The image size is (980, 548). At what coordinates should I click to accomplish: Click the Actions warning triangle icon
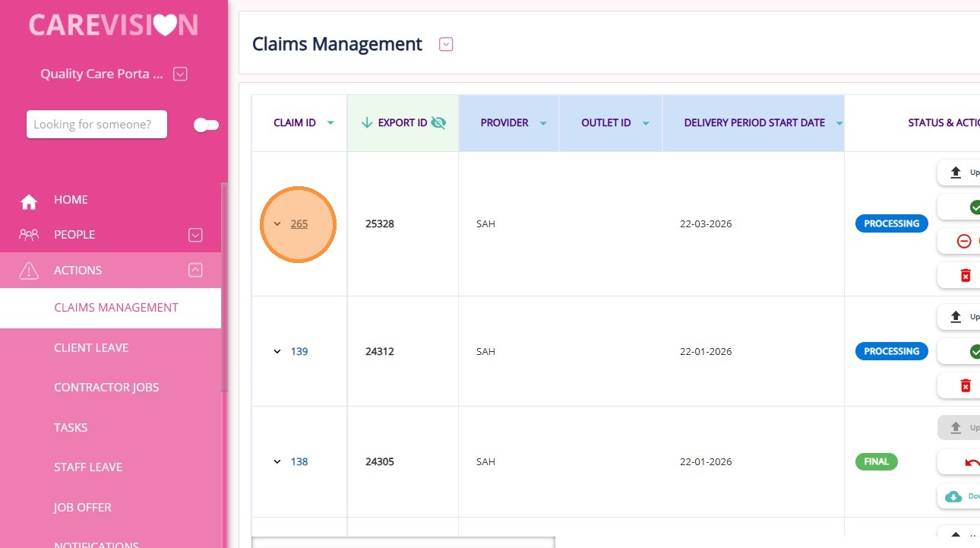29,271
